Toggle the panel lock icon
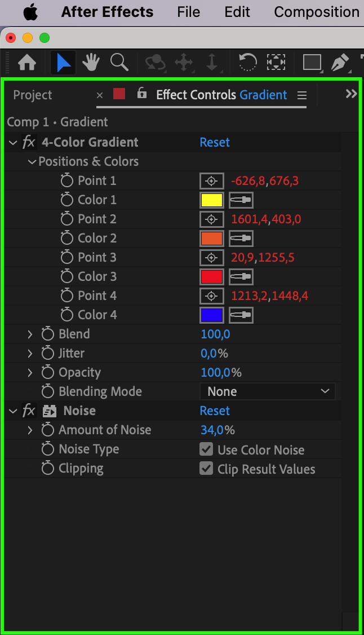This screenshot has height=635, width=364. (141, 93)
